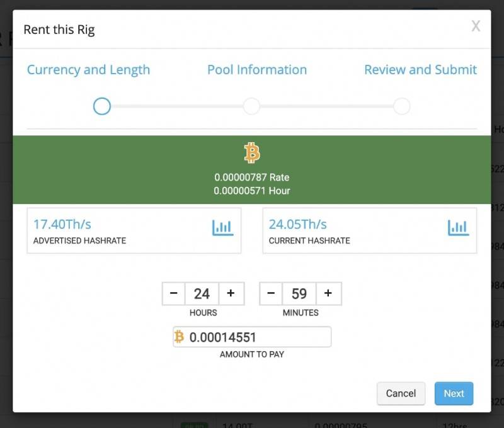Increase the rental minutes

pos(328,293)
